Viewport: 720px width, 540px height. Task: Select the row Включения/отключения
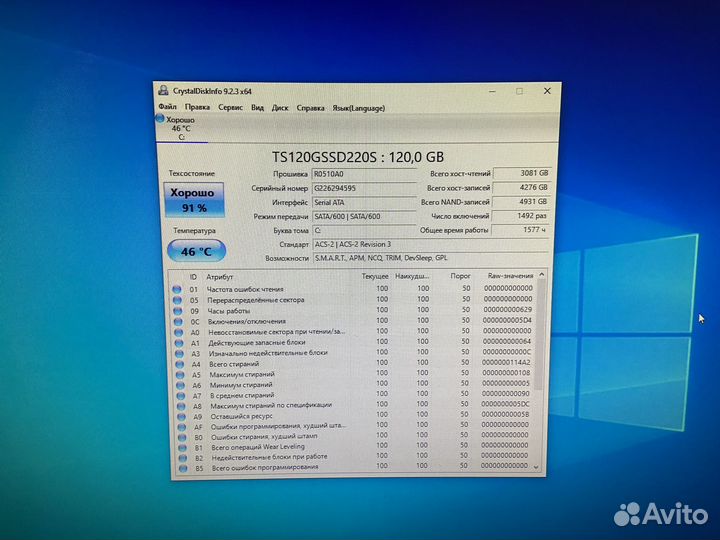pos(352,321)
